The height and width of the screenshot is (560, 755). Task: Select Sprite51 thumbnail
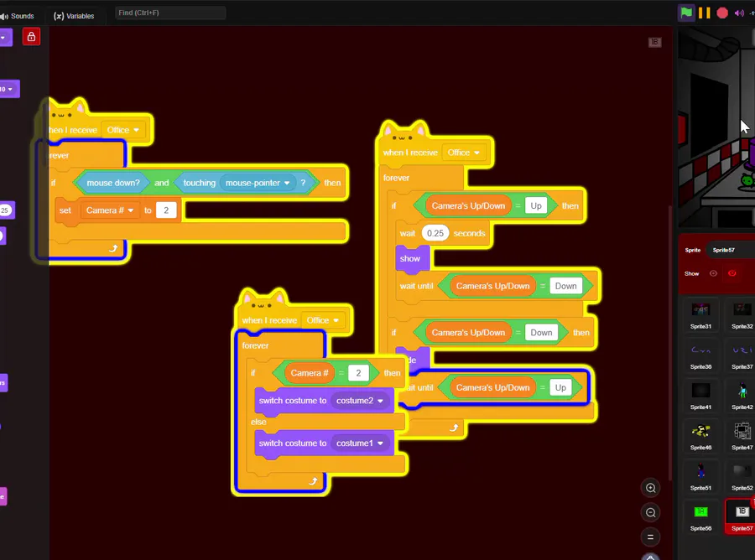(x=700, y=477)
